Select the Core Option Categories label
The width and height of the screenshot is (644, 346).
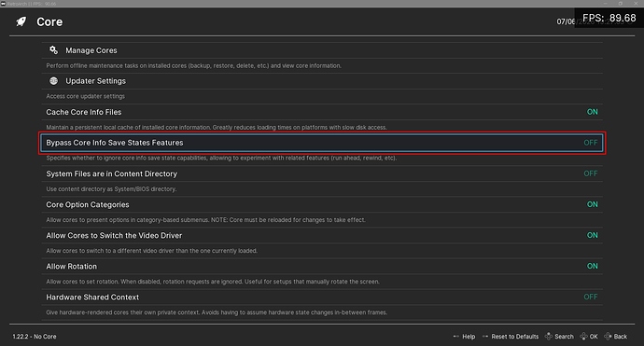coord(88,205)
